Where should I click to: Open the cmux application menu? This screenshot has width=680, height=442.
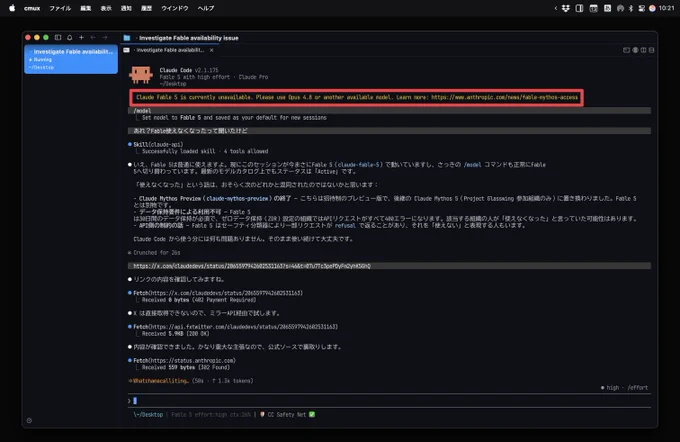[32, 8]
